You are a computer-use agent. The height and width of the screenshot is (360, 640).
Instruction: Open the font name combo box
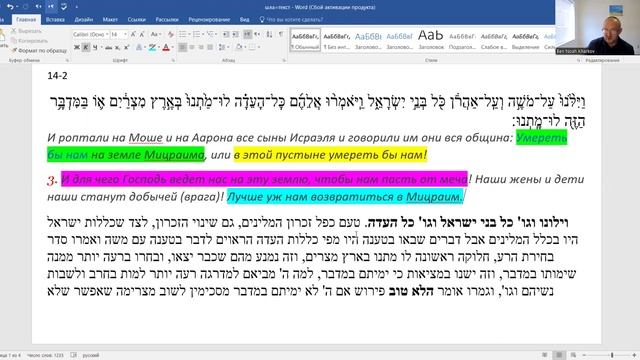(x=91, y=34)
